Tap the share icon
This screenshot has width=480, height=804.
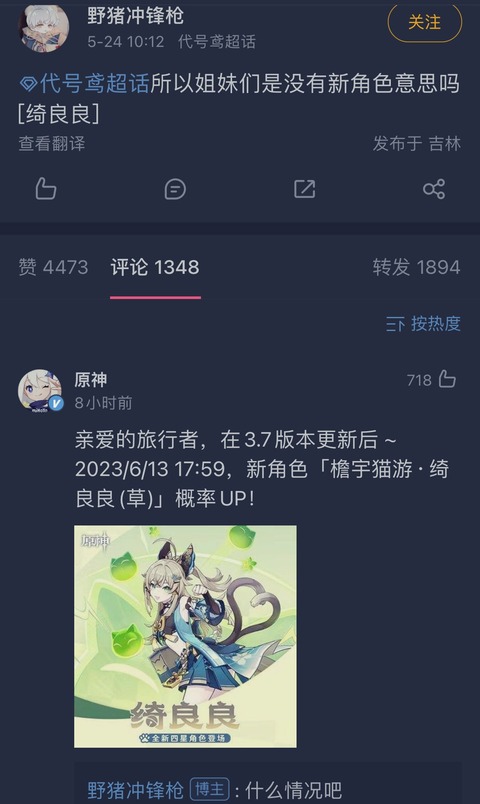pos(434,189)
